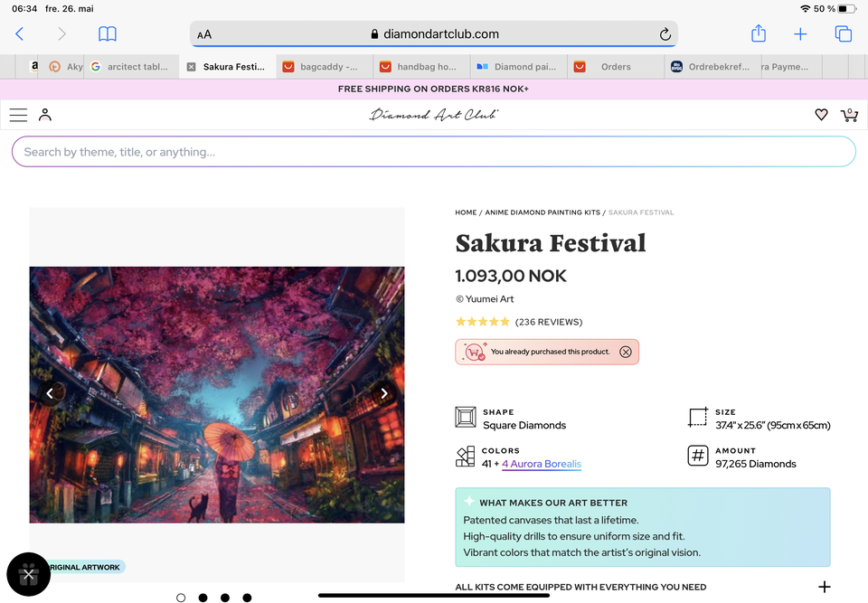The width and height of the screenshot is (868, 603).
Task: Open the 4 Aurora Borealis link
Action: (542, 464)
